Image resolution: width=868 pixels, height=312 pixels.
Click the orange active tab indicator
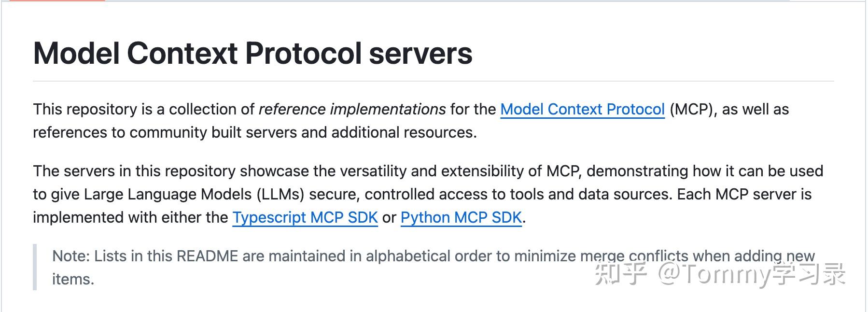(x=53, y=0)
